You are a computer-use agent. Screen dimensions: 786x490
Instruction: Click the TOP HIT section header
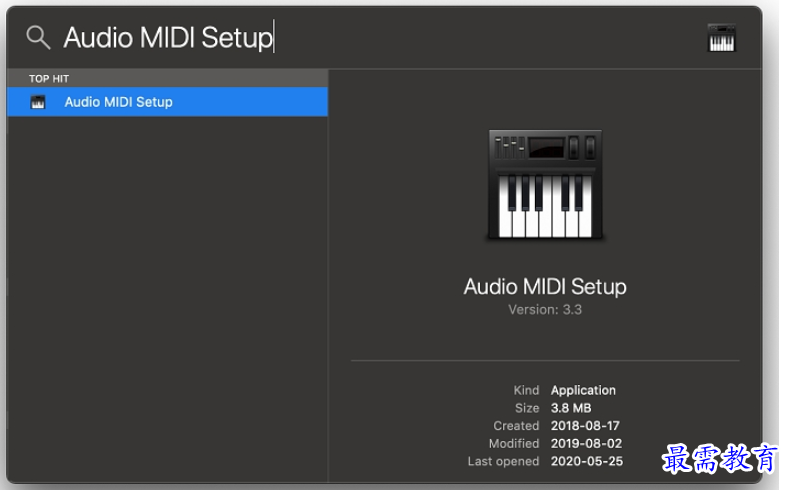click(49, 79)
